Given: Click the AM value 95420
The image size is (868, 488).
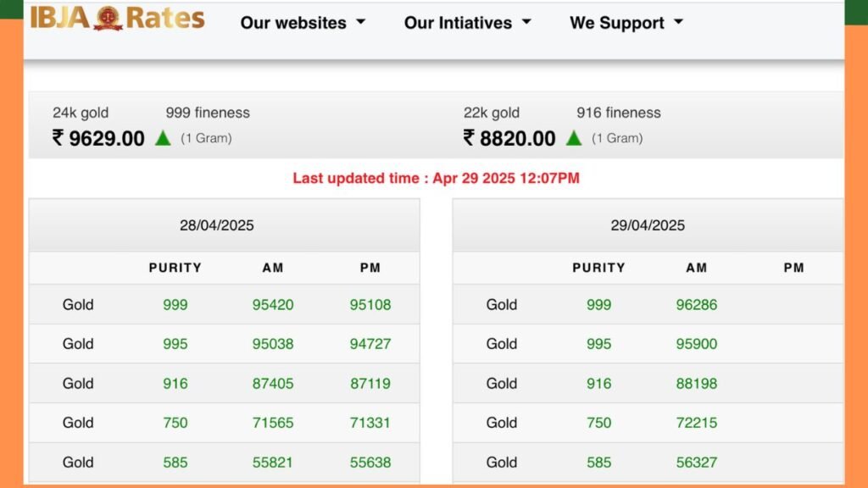Looking at the screenshot, I should pyautogui.click(x=273, y=305).
